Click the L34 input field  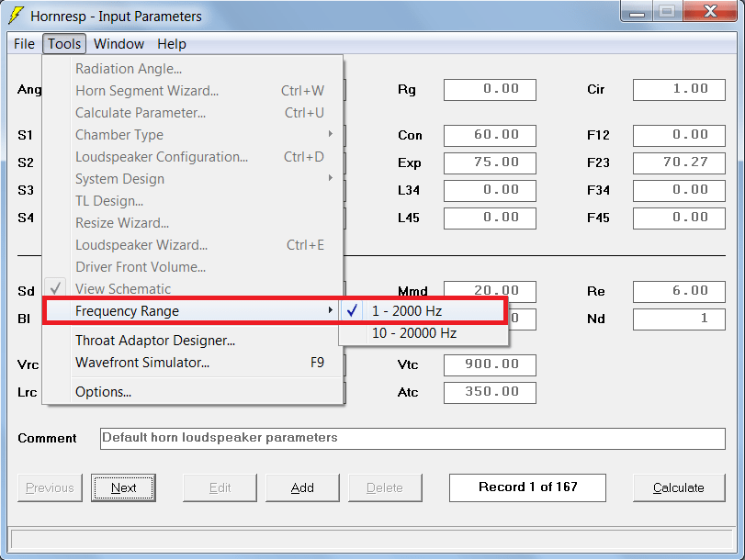pyautogui.click(x=490, y=190)
